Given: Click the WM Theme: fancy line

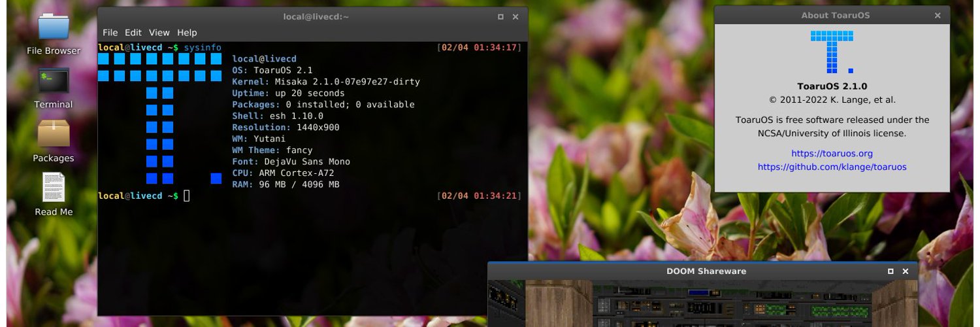Looking at the screenshot, I should (272, 150).
